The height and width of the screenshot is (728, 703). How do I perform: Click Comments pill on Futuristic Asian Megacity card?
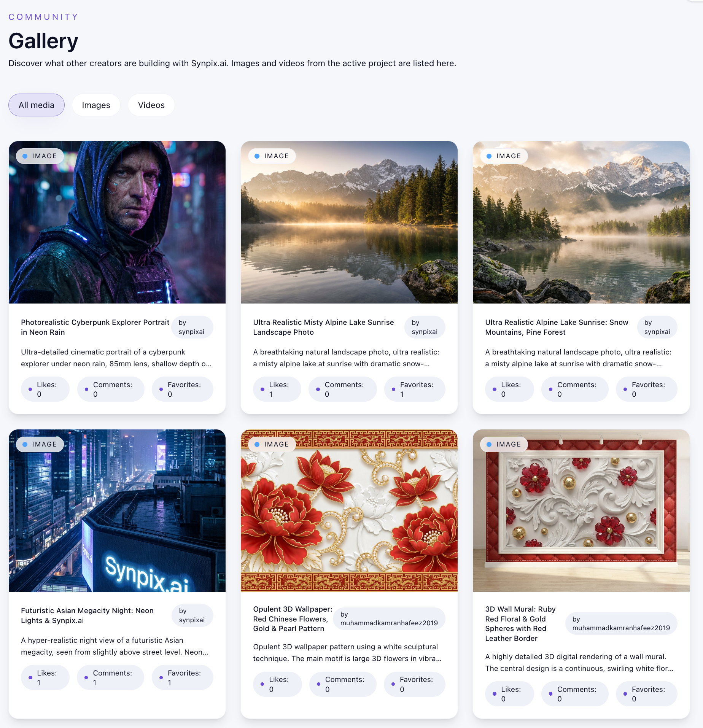tap(111, 677)
